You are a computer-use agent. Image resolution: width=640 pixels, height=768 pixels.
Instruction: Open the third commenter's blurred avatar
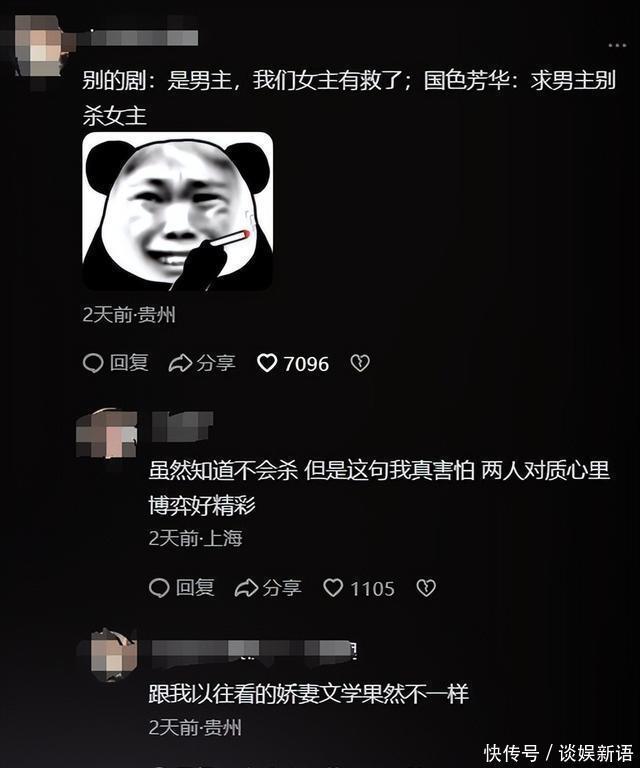[113, 654]
